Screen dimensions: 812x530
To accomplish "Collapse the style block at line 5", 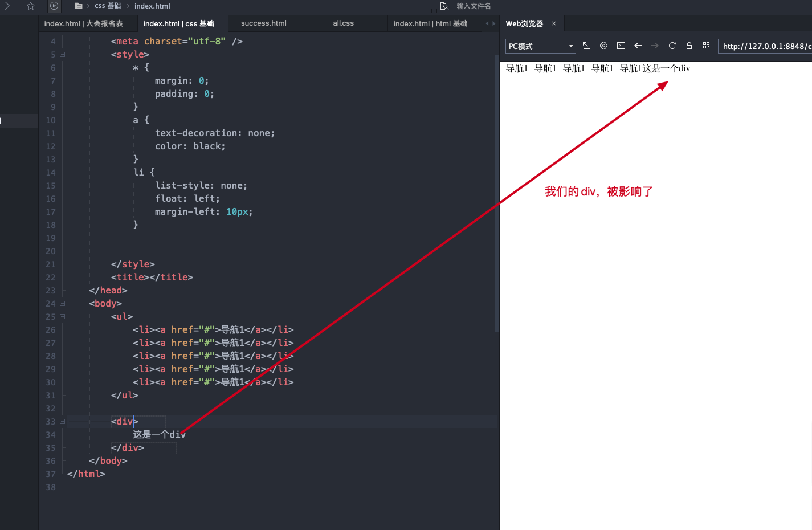I will [x=63, y=55].
